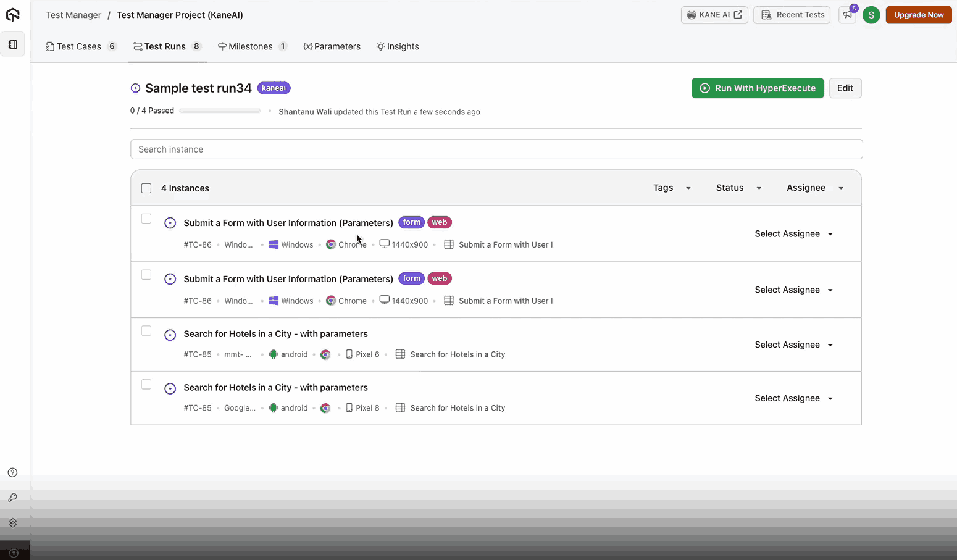Open the Tags filter dropdown
Screen dimensions: 957x560
(x=672, y=188)
